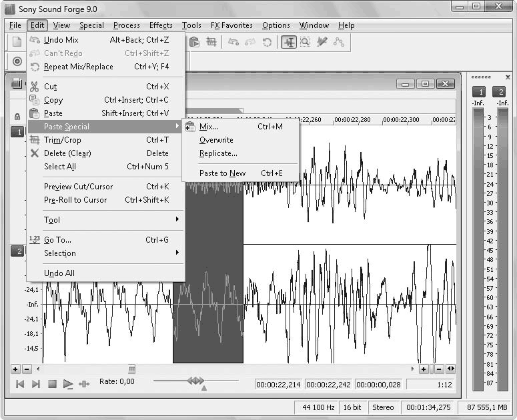Open the Process menu
The image size is (517, 420).
[126, 25]
